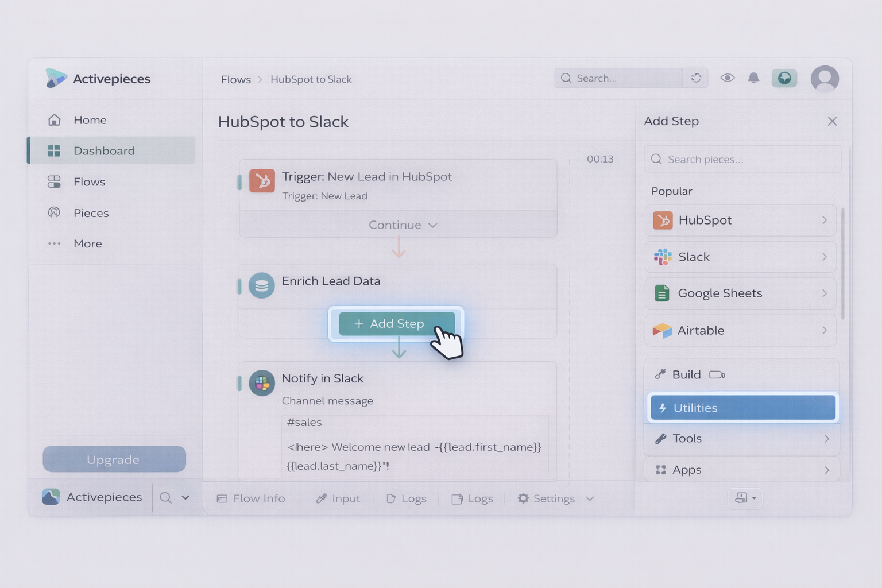Image resolution: width=882 pixels, height=588 pixels.
Task: Click the refresh icon beside search
Action: coord(696,78)
